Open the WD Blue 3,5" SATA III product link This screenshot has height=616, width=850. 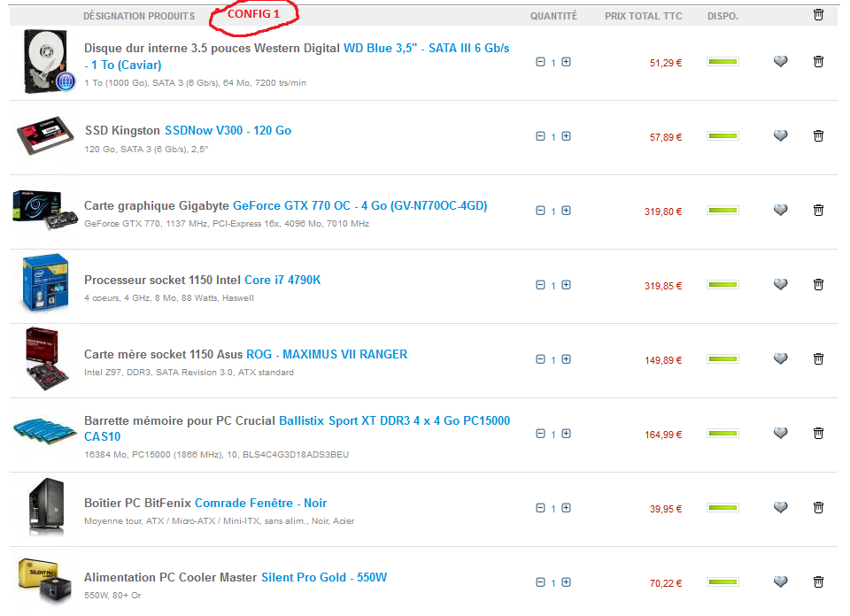[427, 48]
